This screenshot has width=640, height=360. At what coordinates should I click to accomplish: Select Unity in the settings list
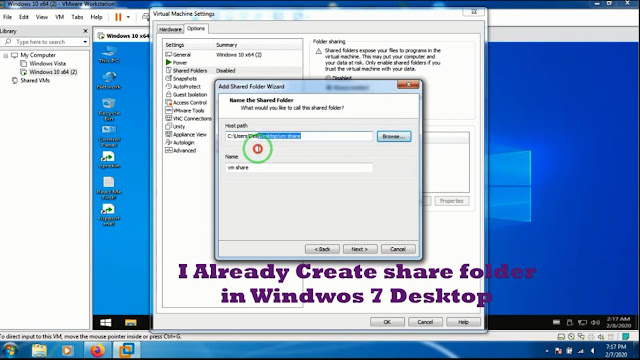[x=179, y=127]
